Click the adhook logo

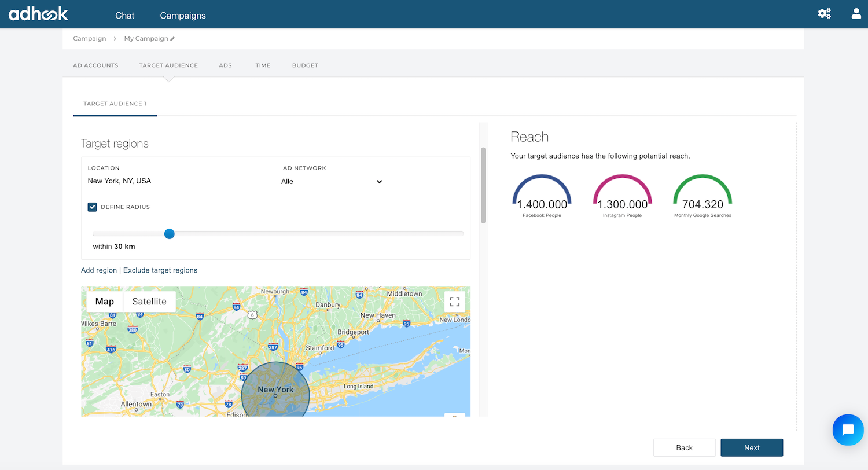[38, 14]
